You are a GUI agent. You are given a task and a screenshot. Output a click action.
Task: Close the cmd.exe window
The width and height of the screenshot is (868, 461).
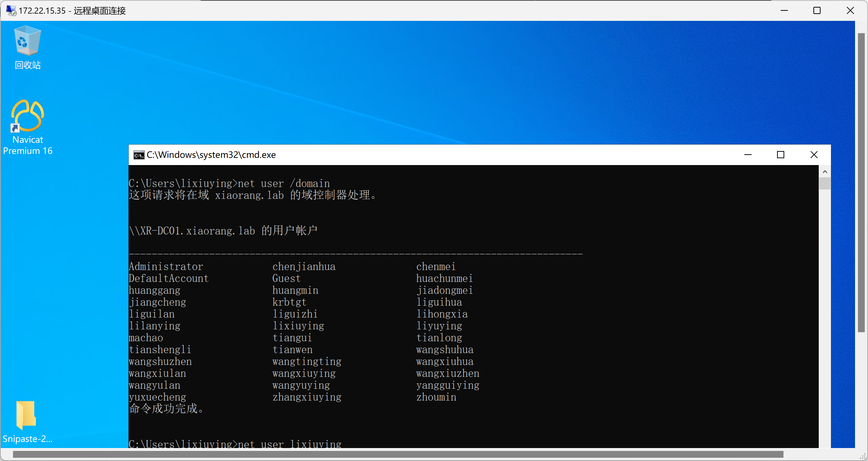pyautogui.click(x=814, y=155)
